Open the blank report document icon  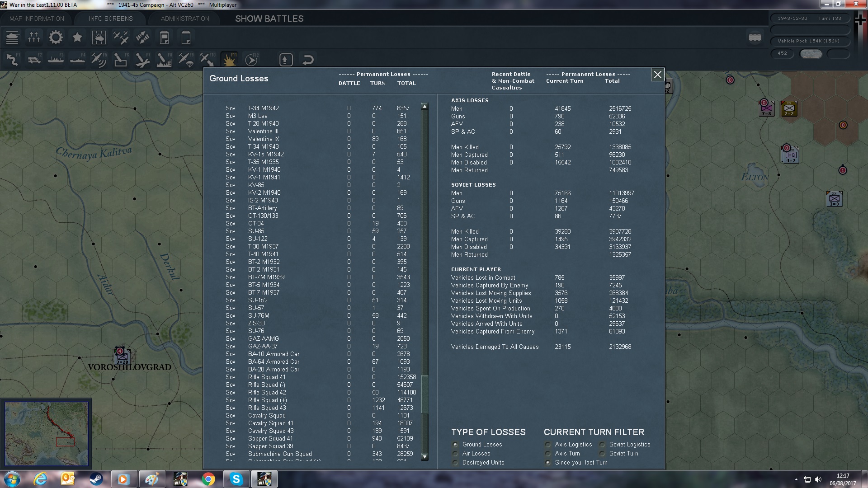click(x=186, y=38)
